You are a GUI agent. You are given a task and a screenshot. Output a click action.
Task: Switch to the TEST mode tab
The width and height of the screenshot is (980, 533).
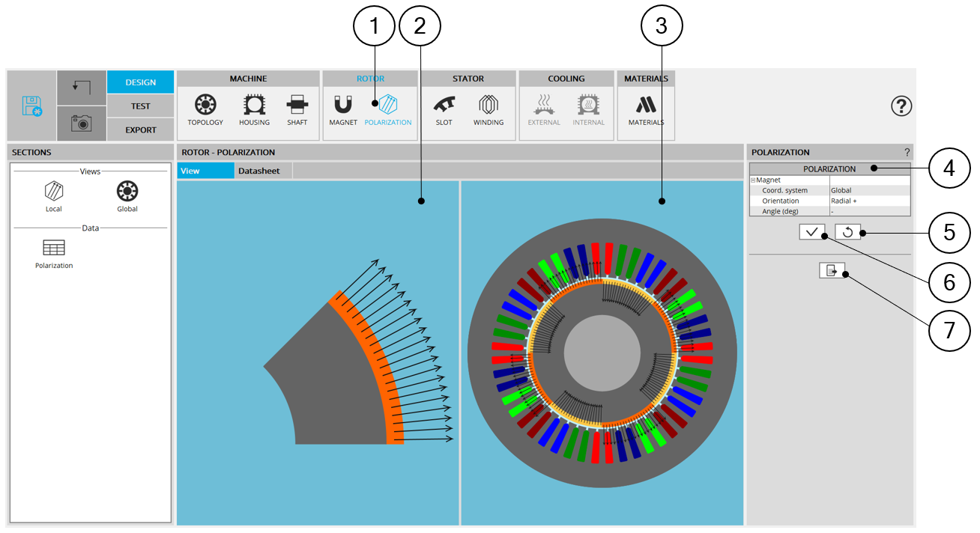click(x=140, y=106)
